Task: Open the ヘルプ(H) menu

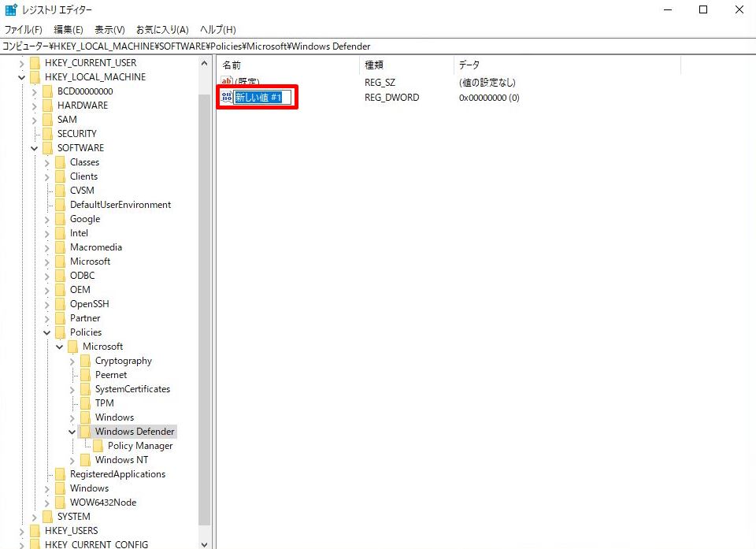Action: coord(218,29)
